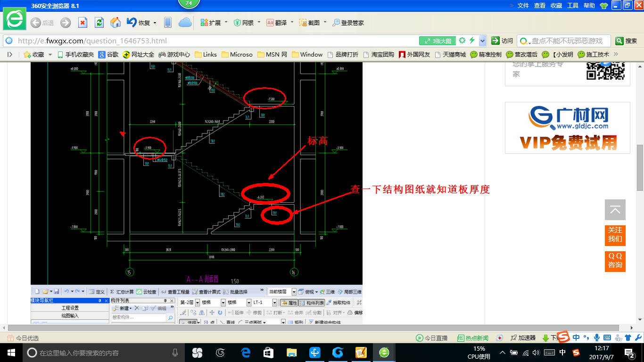Image resolution: width=644 pixels, height=362 pixels.
Task: Open the 收藏 menu in title bar
Action: (556, 6)
